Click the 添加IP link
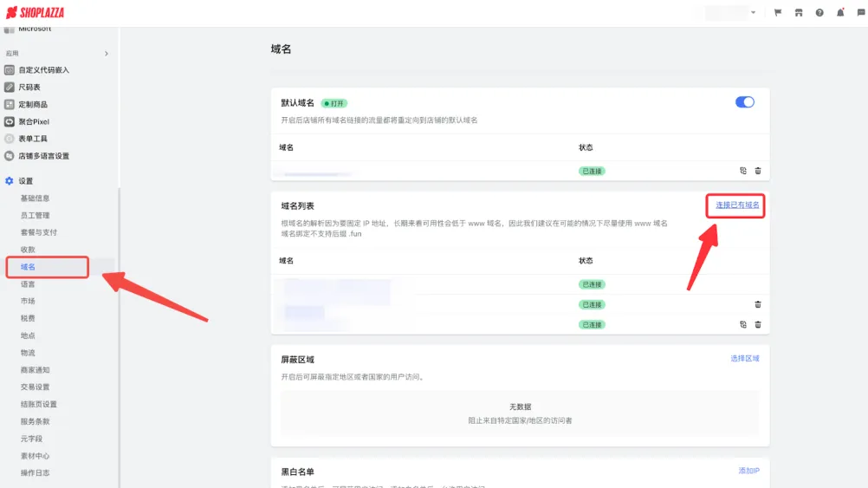The image size is (868, 488). tap(749, 471)
